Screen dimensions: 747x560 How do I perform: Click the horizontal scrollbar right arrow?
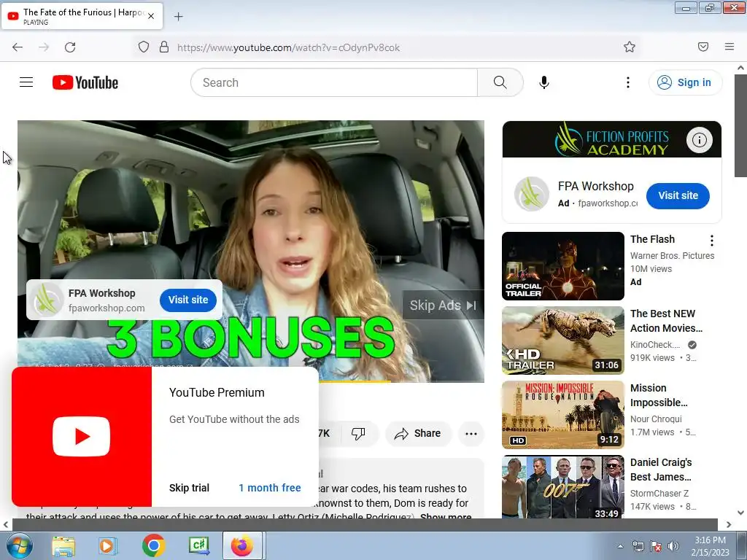(729, 524)
